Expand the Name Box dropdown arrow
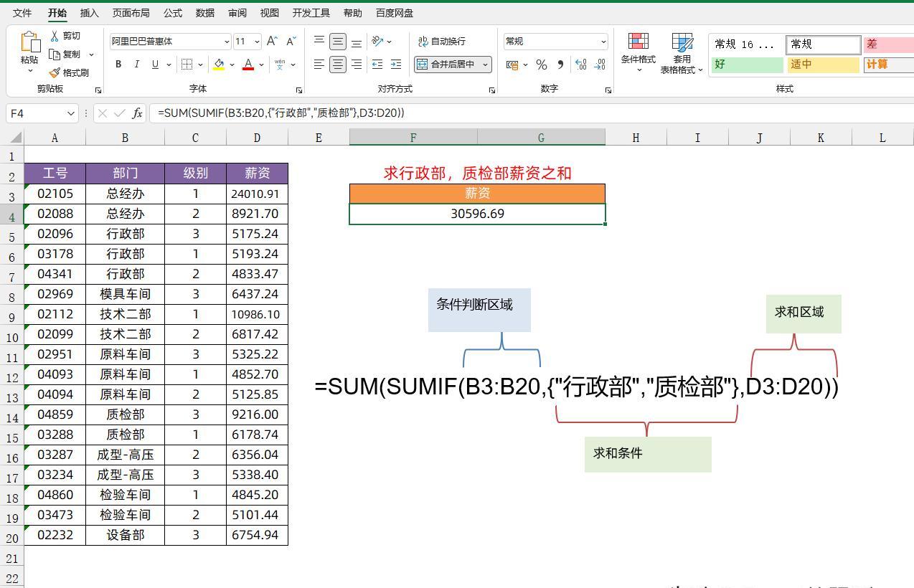 (70, 113)
